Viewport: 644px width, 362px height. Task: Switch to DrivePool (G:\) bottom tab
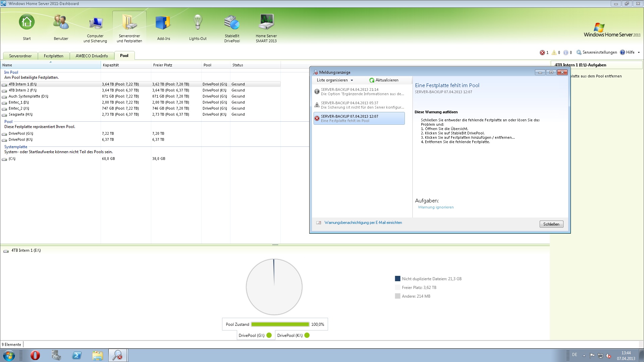tap(255, 336)
